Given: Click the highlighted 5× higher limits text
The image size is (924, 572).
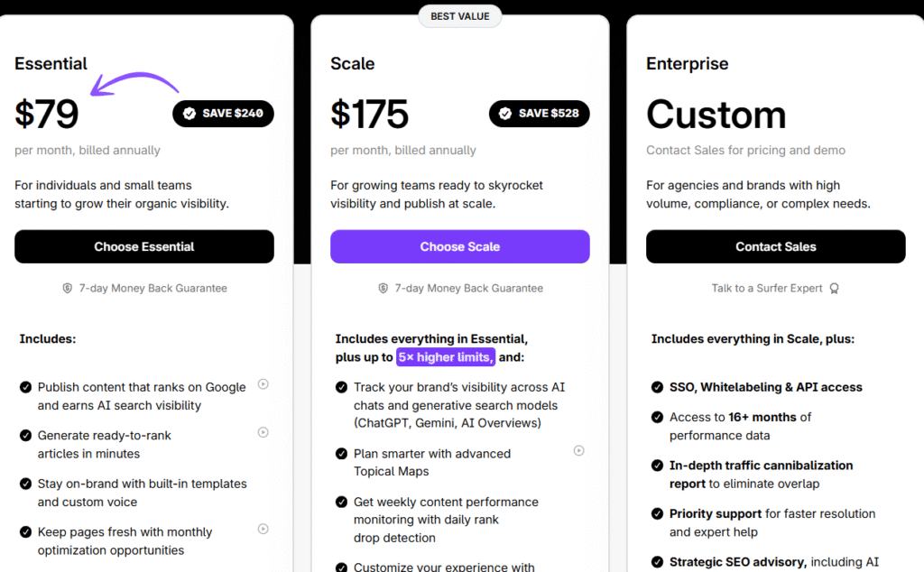Looking at the screenshot, I should tap(446, 357).
